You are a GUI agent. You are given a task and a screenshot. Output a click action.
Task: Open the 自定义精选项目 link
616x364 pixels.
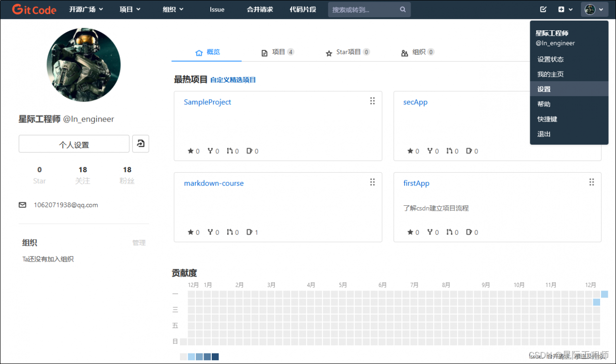233,80
